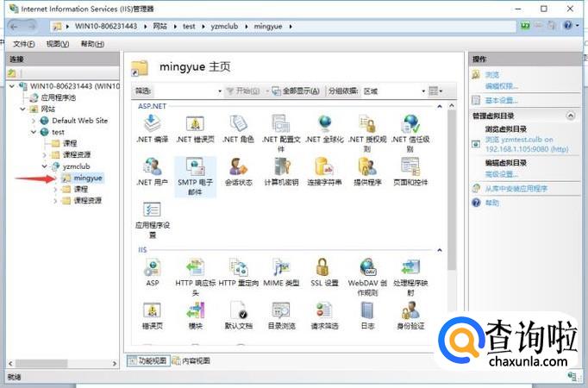
Task: Open the 筛选 filter dropdown arrow
Action: tap(220, 91)
